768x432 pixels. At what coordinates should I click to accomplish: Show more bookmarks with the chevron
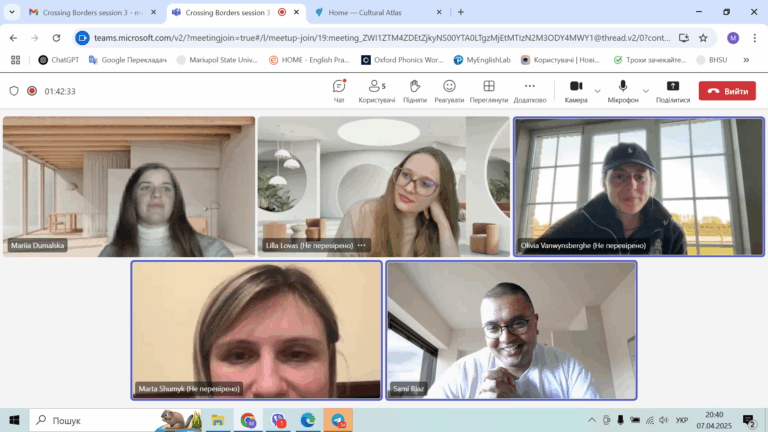point(746,60)
